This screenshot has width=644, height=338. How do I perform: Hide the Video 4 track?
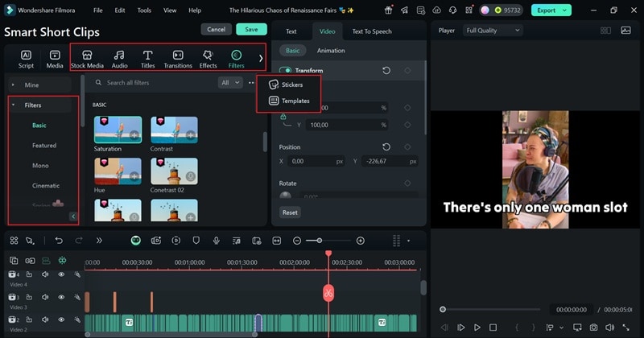[x=61, y=274]
